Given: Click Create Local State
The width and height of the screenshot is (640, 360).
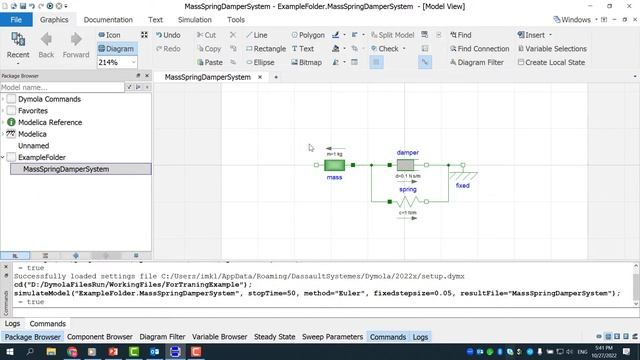Looking at the screenshot, I should pos(551,62).
